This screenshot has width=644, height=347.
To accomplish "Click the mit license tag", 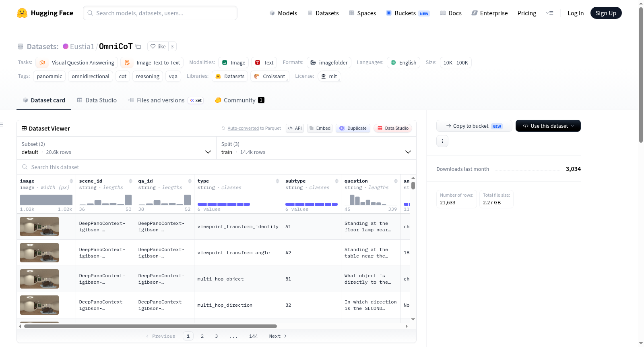I will 329,76.
